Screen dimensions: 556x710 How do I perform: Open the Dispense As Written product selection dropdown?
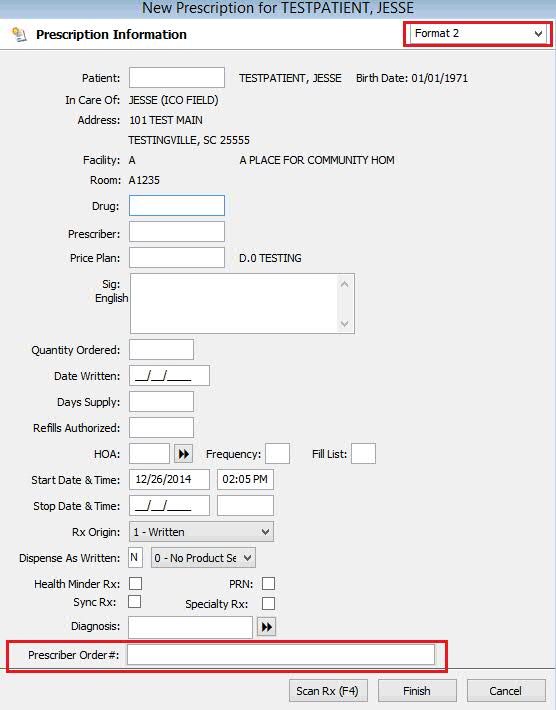(x=203, y=558)
